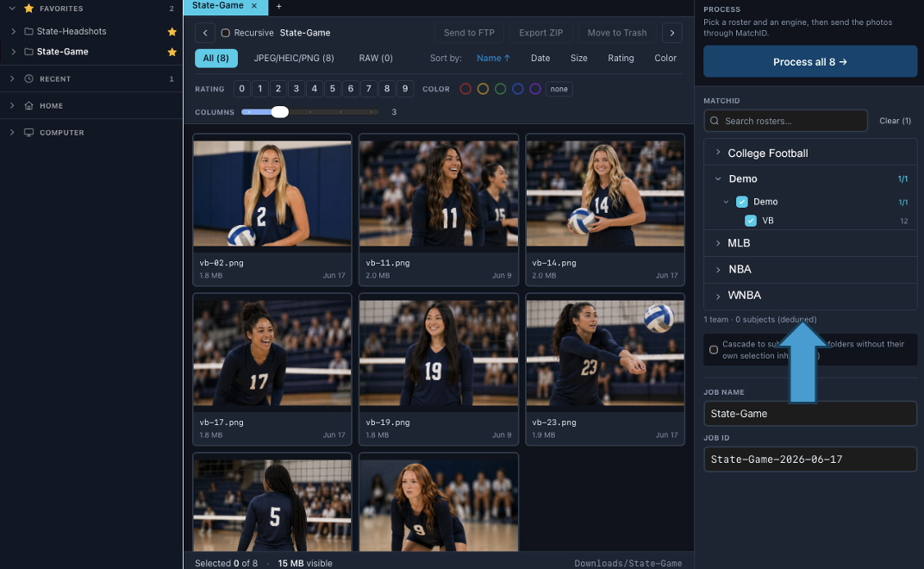The height and width of the screenshot is (569, 924).
Task: Select the JPEG/HEIC/PNG (8) filter tab
Action: coord(293,59)
